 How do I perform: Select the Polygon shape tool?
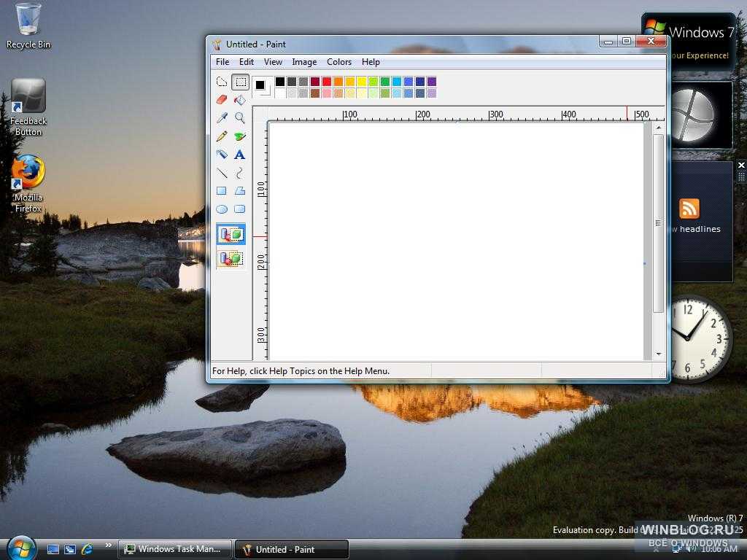(240, 191)
